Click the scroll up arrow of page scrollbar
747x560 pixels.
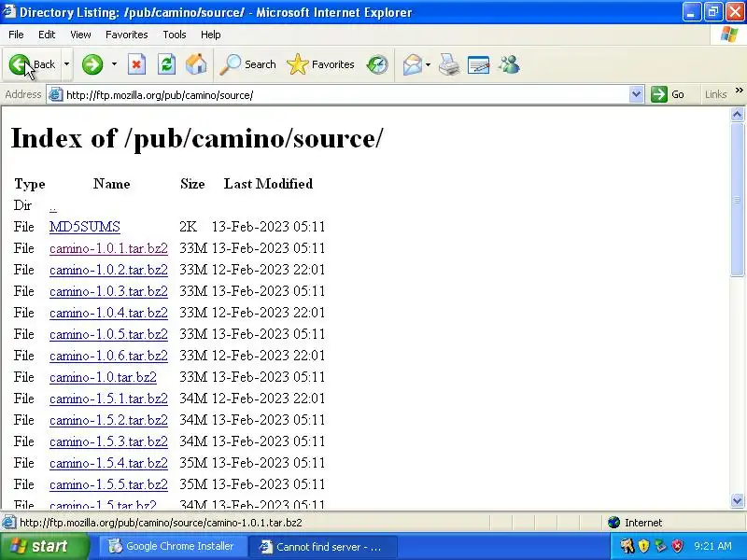click(x=737, y=114)
